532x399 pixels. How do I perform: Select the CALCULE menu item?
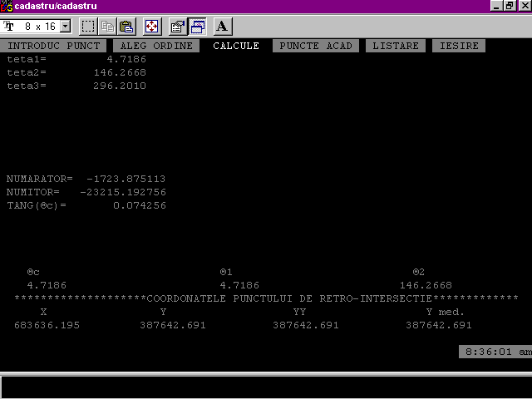coord(236,46)
